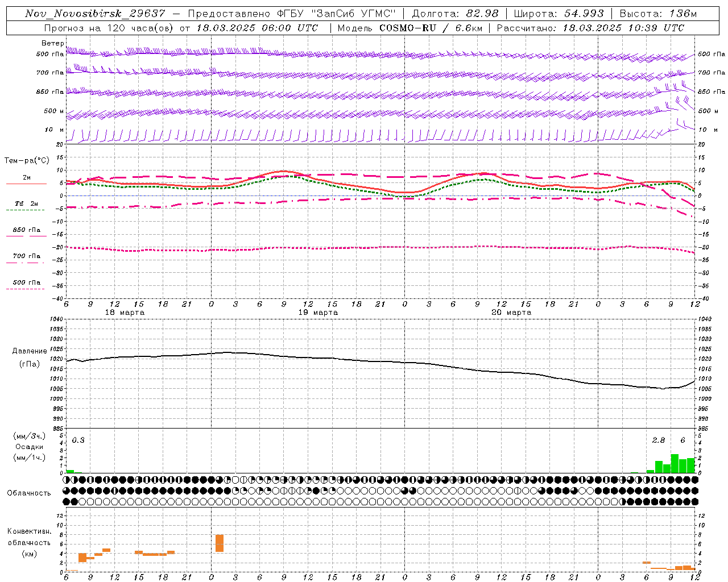Click the (мм/3ч.) unit label
This screenshot has height=582, width=728.
(30, 436)
